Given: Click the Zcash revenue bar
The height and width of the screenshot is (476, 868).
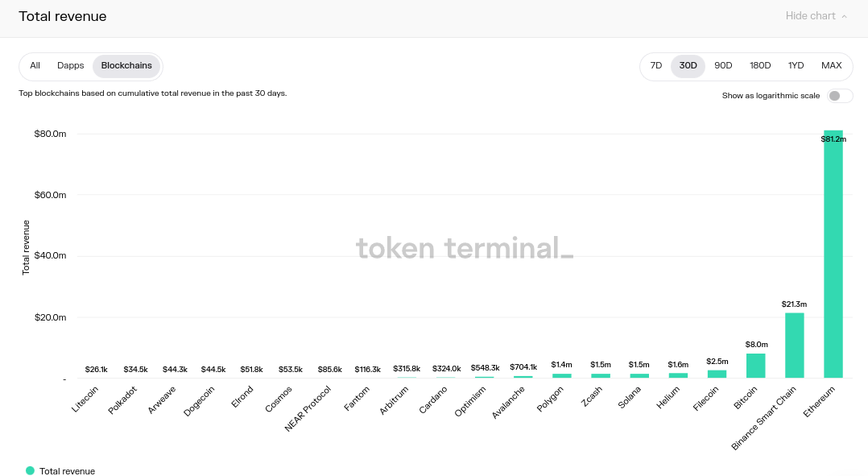Looking at the screenshot, I should click(x=601, y=376).
